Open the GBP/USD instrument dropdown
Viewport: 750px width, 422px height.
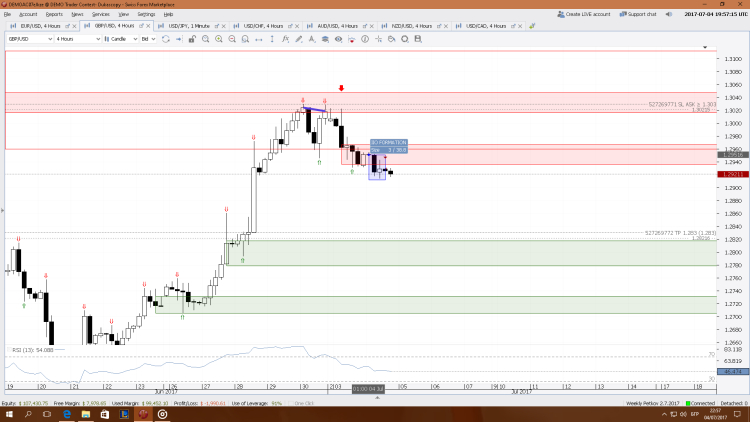(30, 39)
